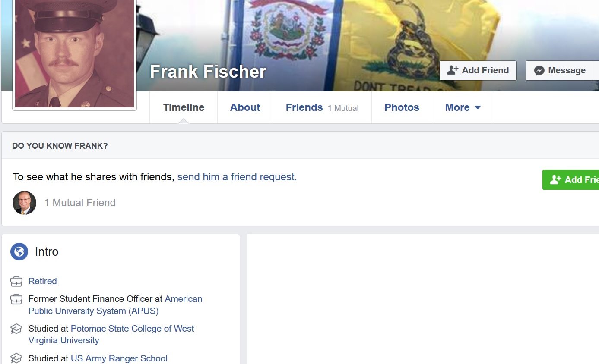Click the US Army Ranger School link
Image resolution: width=599 pixels, height=364 pixels.
click(119, 358)
